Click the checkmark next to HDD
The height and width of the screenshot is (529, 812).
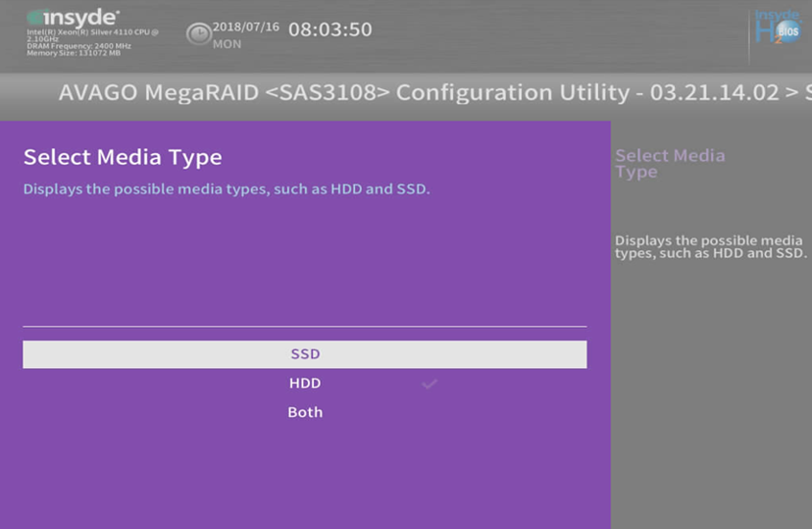point(430,384)
